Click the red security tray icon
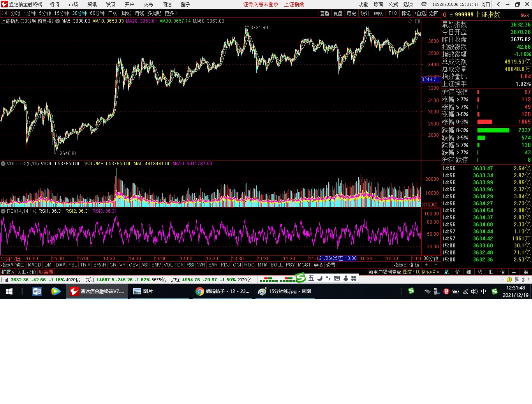The image size is (532, 404). pyautogui.click(x=446, y=291)
